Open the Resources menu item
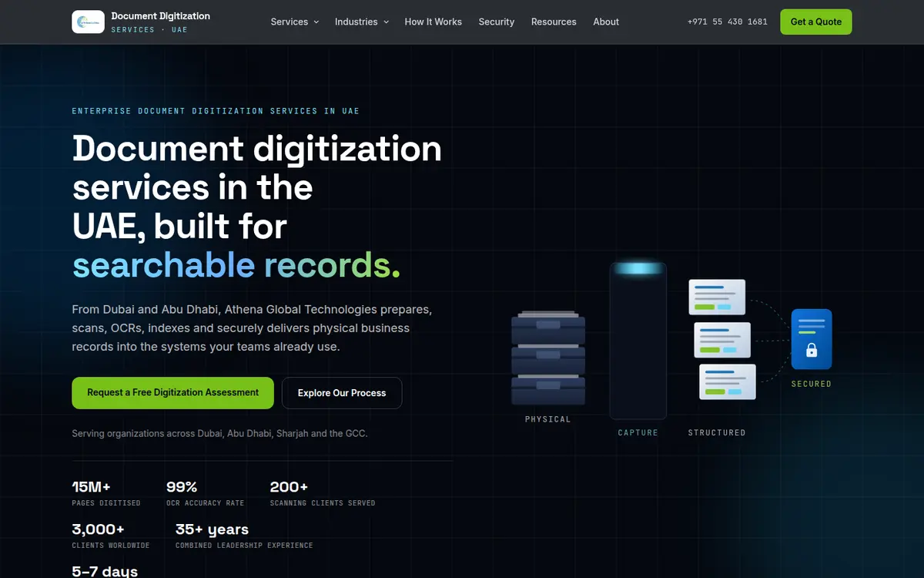Viewport: 924px width, 578px height. (x=554, y=22)
